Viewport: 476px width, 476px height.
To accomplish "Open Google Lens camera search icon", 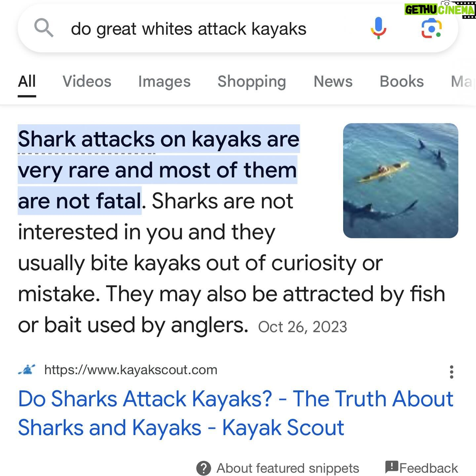I will (431, 28).
